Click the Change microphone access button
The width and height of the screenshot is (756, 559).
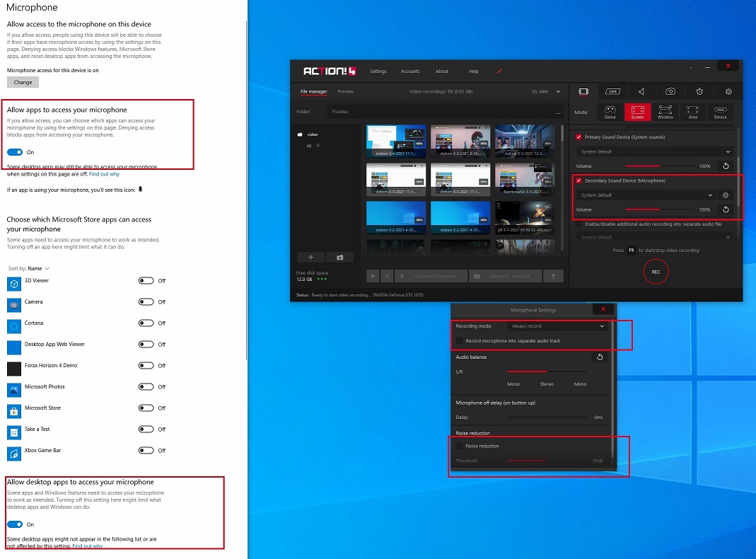23,82
